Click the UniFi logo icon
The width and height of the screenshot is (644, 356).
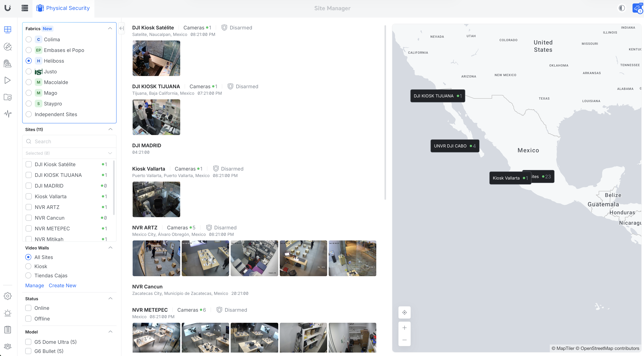click(8, 8)
